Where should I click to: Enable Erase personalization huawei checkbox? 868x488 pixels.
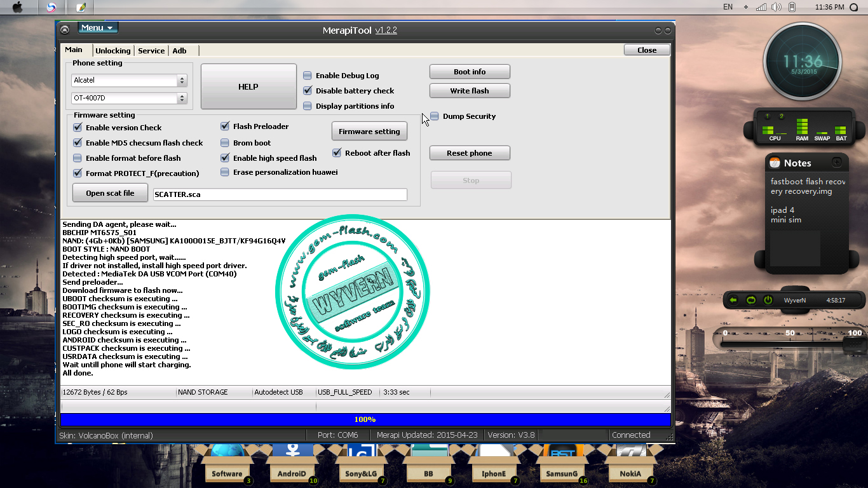pyautogui.click(x=225, y=172)
